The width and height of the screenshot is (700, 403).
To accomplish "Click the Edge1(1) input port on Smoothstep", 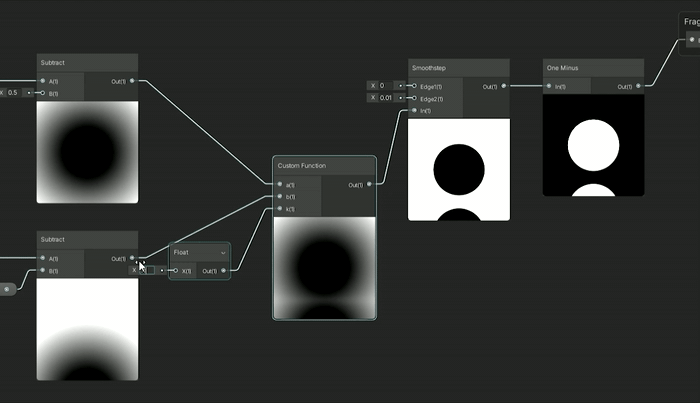I will click(414, 86).
